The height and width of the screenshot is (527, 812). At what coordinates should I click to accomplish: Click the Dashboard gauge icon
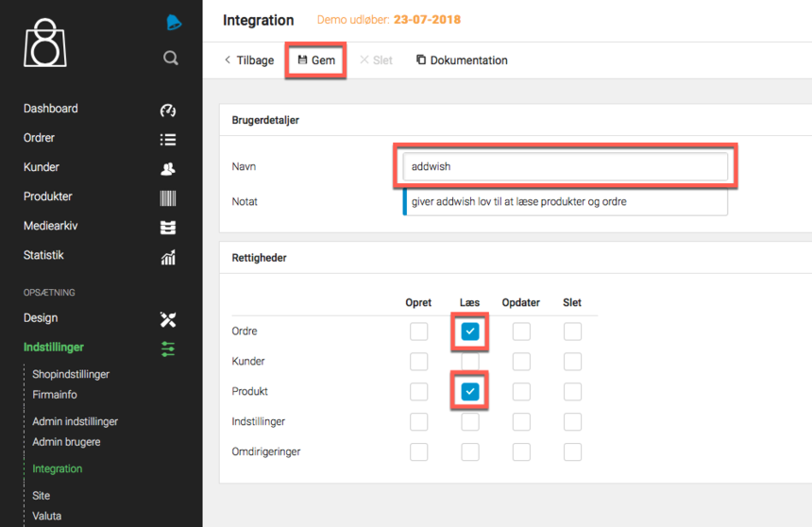point(168,110)
